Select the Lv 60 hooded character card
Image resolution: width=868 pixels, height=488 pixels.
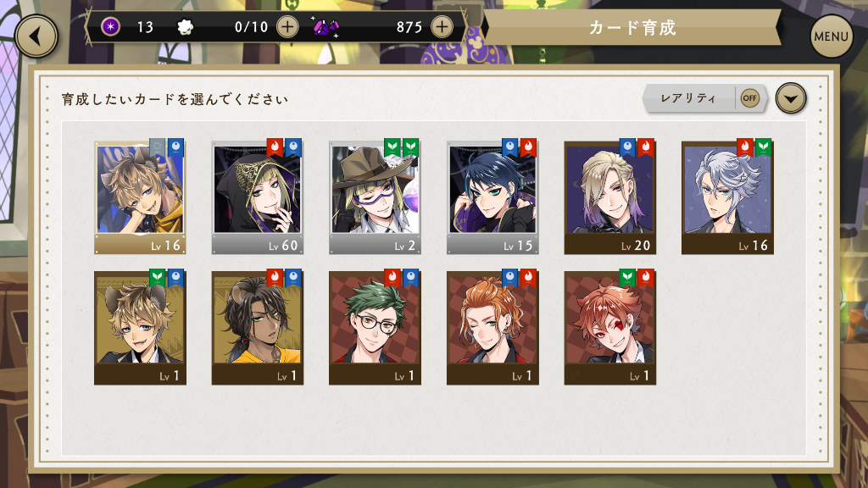258,197
